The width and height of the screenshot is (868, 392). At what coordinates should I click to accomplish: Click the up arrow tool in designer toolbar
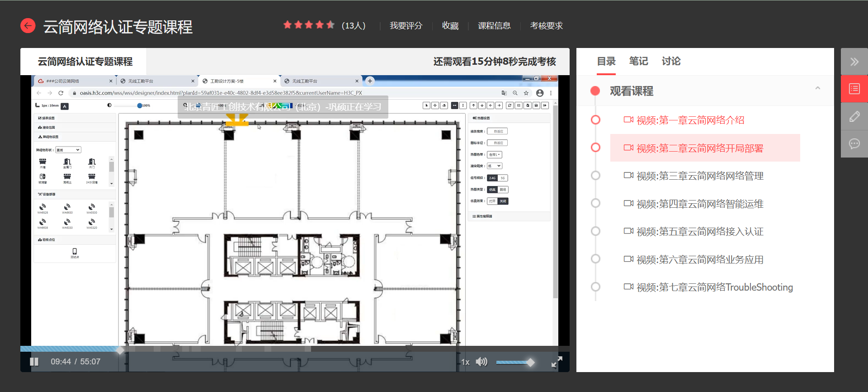(x=473, y=105)
